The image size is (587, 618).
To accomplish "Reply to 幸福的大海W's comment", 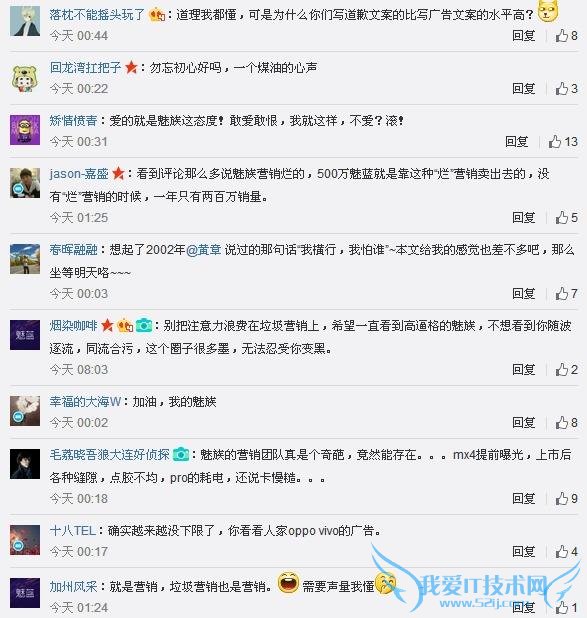I will pyautogui.click(x=524, y=423).
